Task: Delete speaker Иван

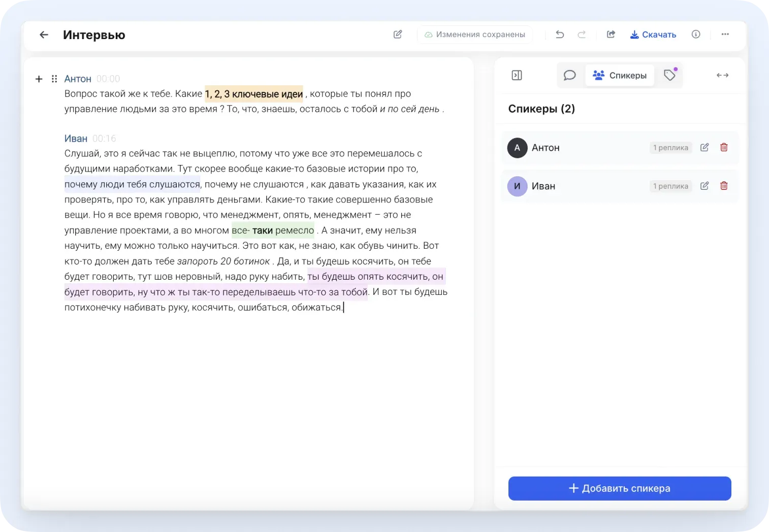Action: pos(724,186)
